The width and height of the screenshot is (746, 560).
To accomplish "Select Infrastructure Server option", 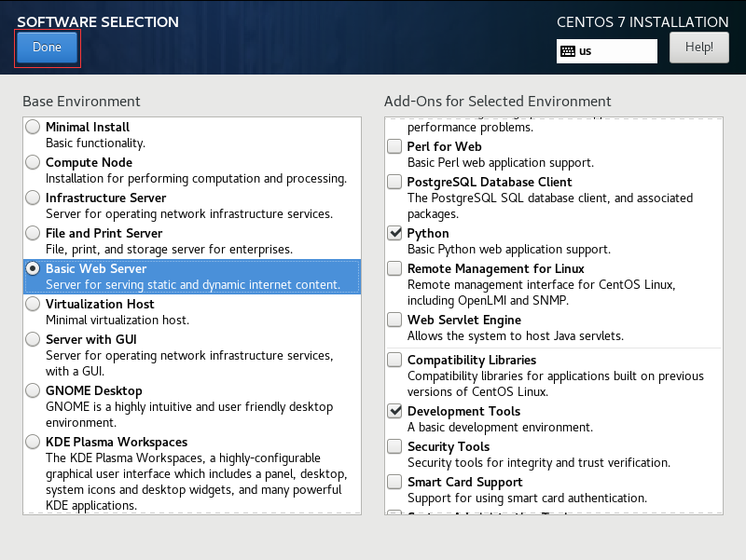I will click(33, 198).
